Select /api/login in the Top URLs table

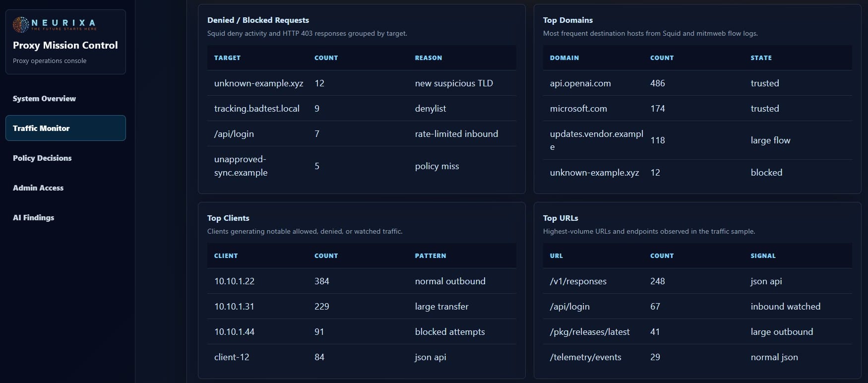click(x=570, y=307)
